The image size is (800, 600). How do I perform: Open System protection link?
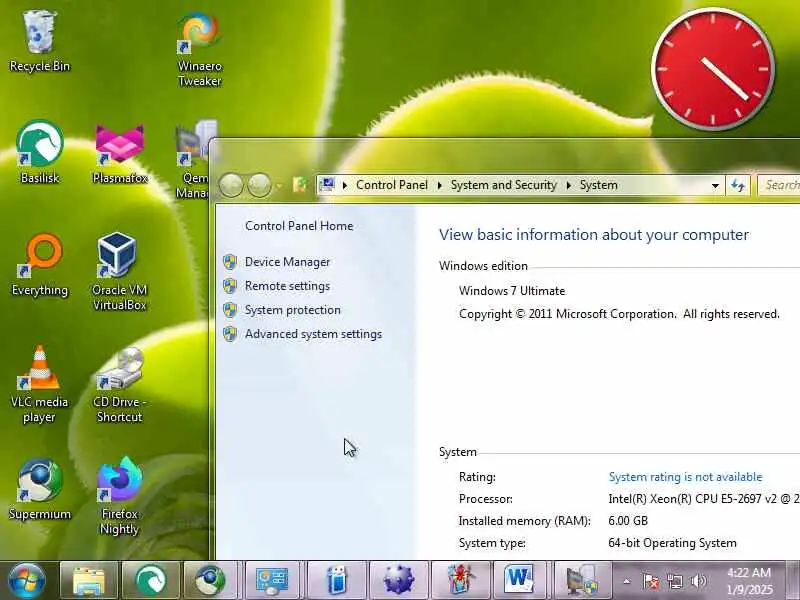[292, 310]
